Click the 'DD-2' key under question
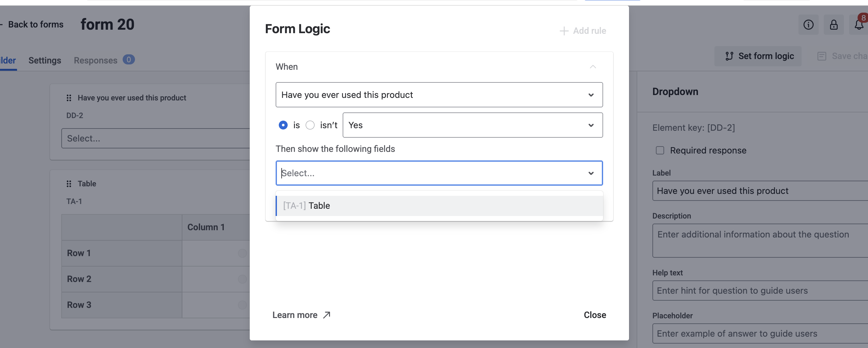 point(75,116)
